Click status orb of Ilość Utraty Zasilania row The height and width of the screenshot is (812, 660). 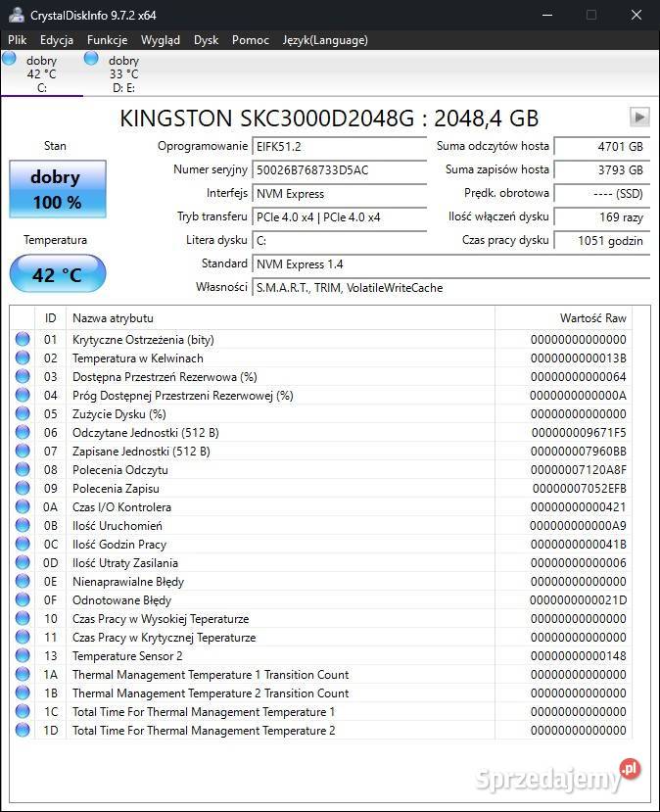click(23, 563)
